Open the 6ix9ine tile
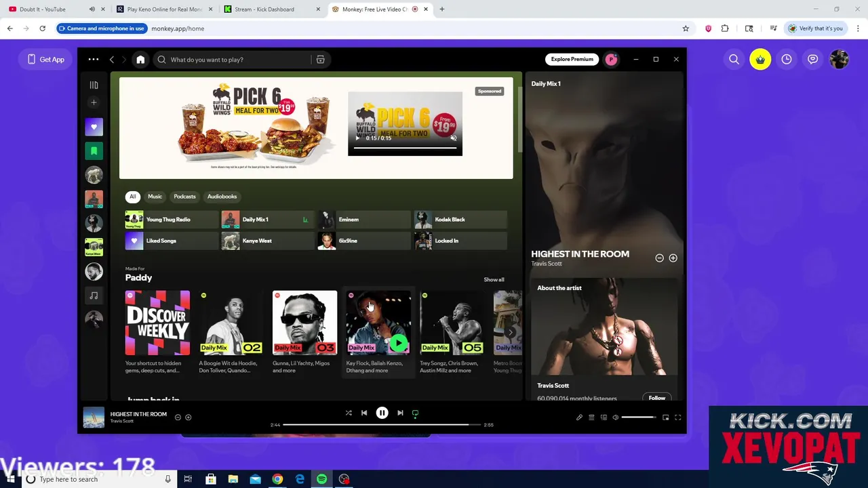Image resolution: width=868 pixels, height=488 pixels. click(364, 241)
